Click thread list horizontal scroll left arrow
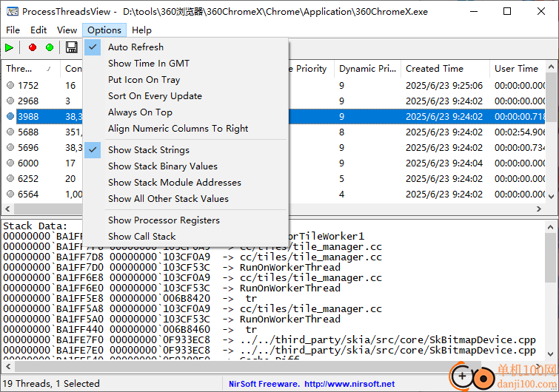 pos(7,209)
